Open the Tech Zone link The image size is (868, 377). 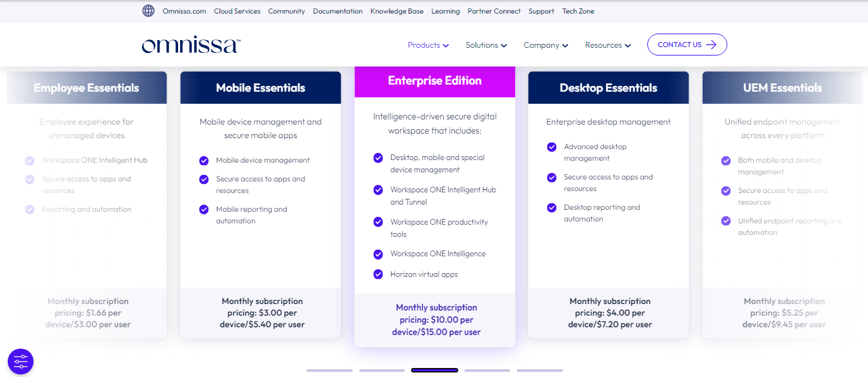coord(578,11)
